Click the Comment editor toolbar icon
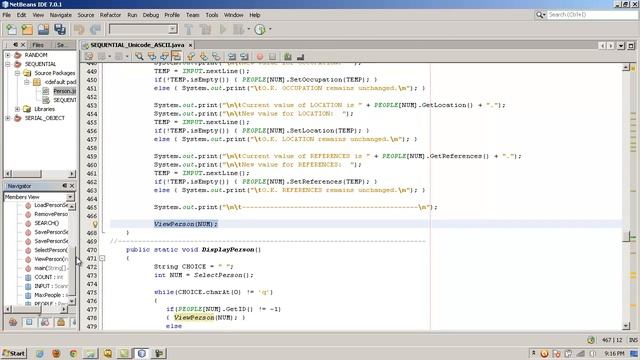640x360 pixels. click(288, 57)
